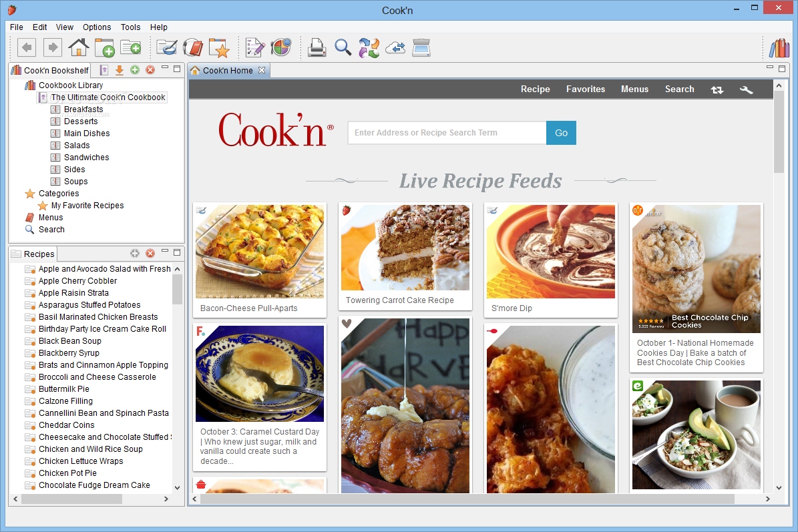The image size is (798, 532).
Task: Select Search in the Bookshelf tree
Action: [x=51, y=230]
